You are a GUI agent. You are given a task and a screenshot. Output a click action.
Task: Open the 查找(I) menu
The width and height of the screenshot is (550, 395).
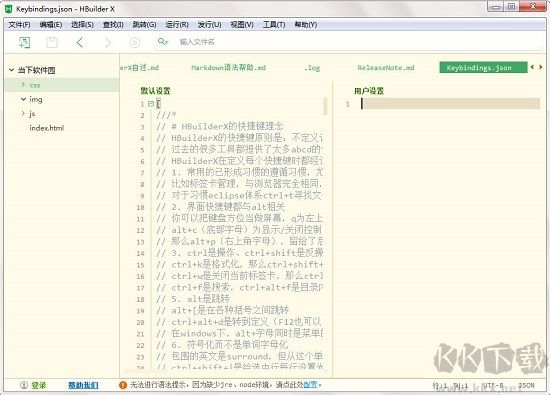tap(113, 25)
